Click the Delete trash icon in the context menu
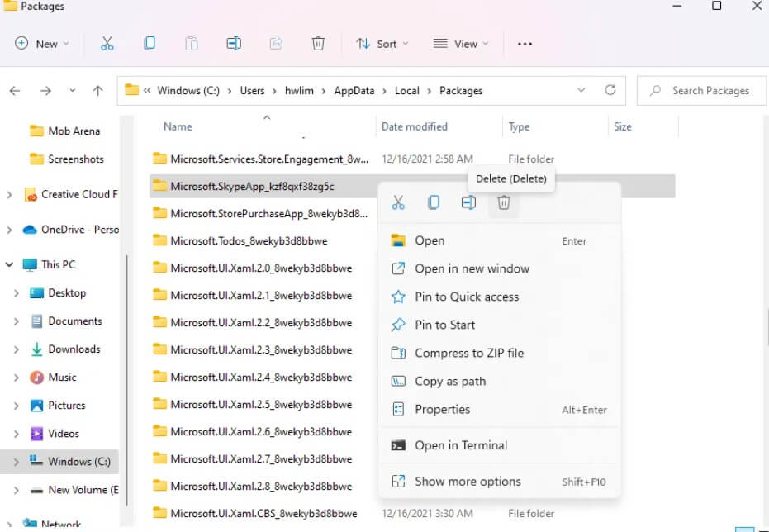This screenshot has height=532, width=769. (x=504, y=202)
